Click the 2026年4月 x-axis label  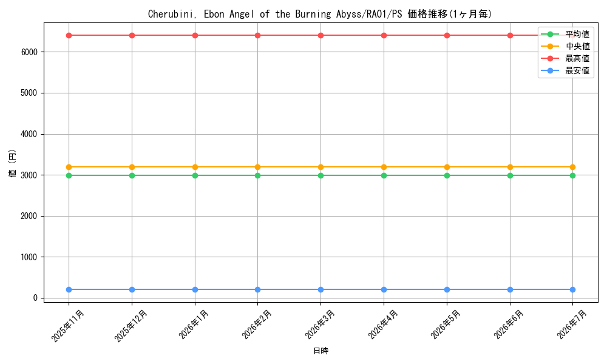(x=383, y=324)
